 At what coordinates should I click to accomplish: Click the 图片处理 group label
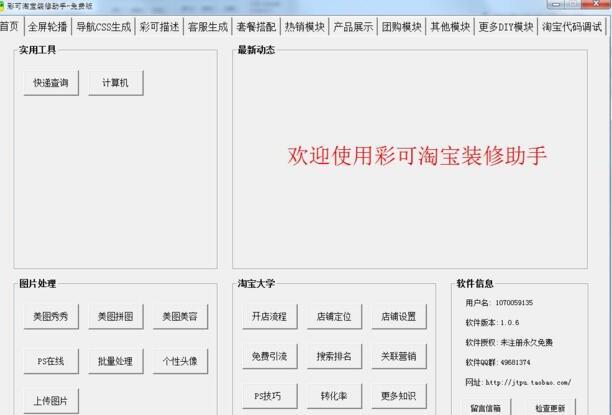click(37, 284)
